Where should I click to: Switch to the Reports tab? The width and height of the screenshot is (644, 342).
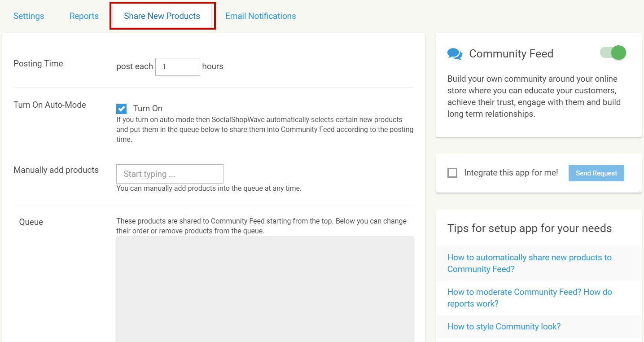(x=84, y=16)
